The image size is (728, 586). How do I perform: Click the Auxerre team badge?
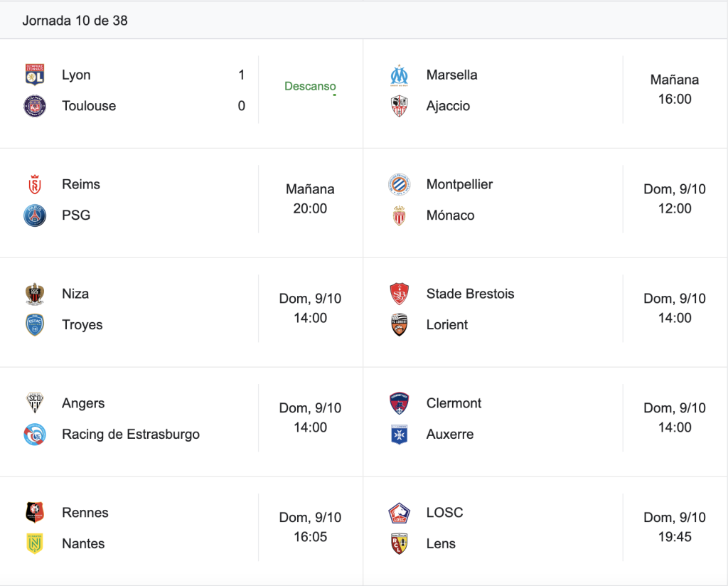pyautogui.click(x=400, y=434)
